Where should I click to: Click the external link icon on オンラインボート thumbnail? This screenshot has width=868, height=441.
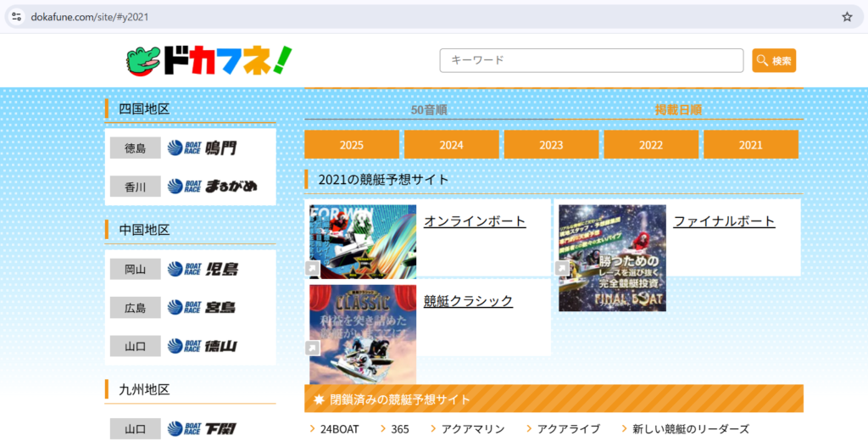pos(313,269)
